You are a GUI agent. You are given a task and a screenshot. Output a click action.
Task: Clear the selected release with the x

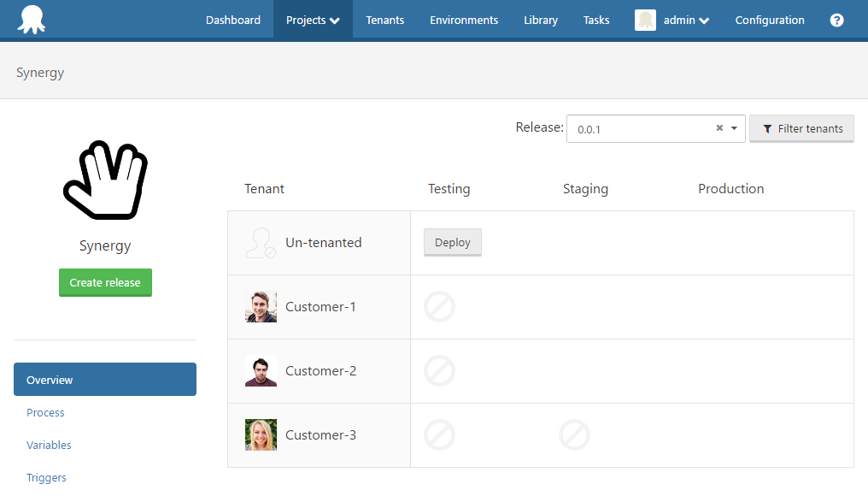click(718, 128)
